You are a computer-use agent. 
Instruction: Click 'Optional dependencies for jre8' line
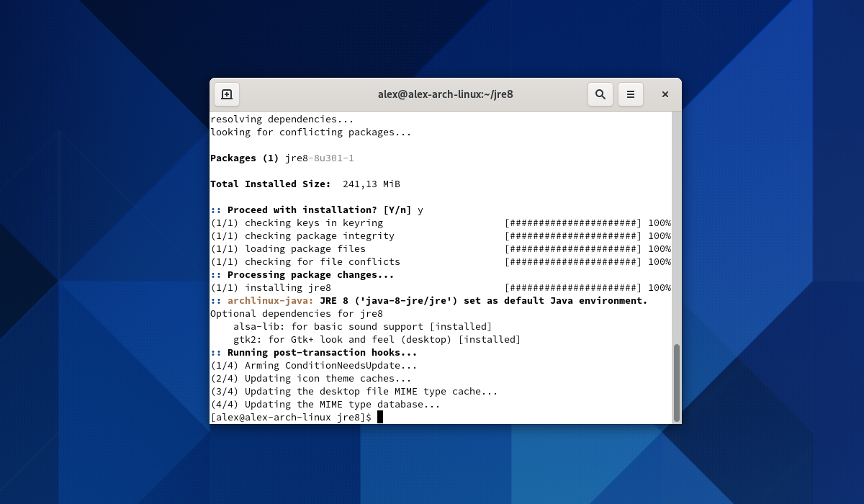tap(297, 313)
